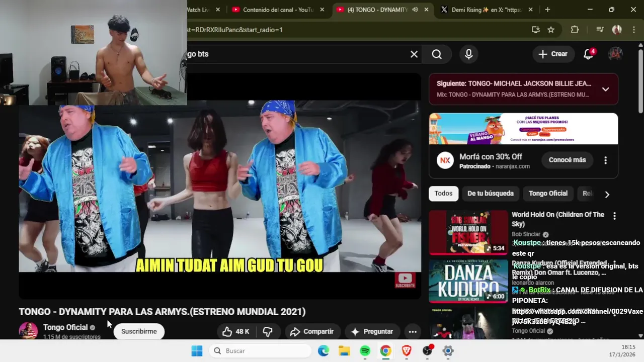Click the Morfá con 30% Off ad title
This screenshot has width=644, height=362.
click(x=491, y=157)
